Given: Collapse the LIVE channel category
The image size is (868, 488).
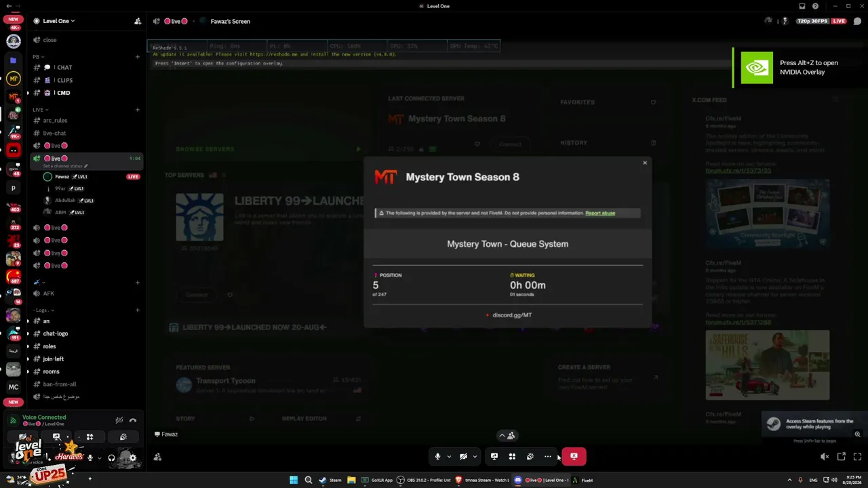Looking at the screenshot, I should coord(41,110).
